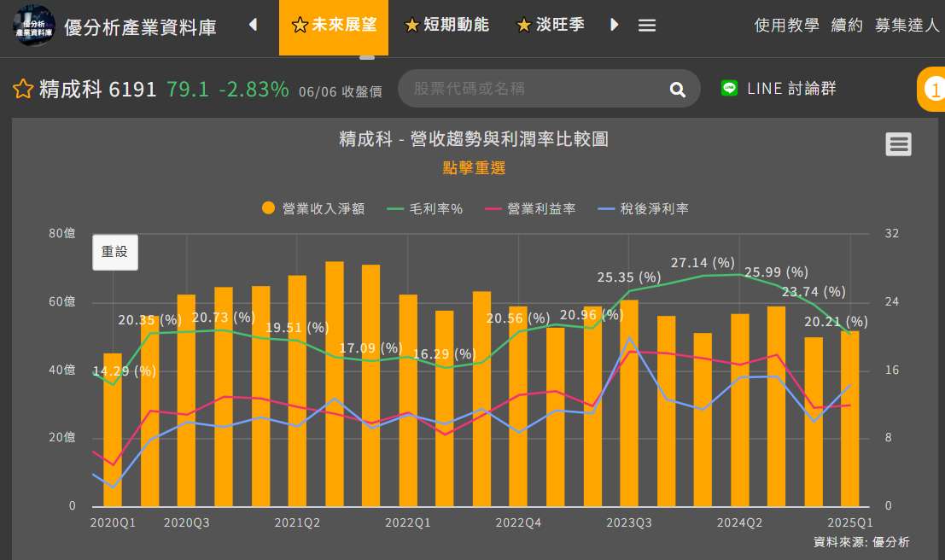Screen dimensions: 945x560
Task: Click the -2.83% change value
Action: (254, 90)
